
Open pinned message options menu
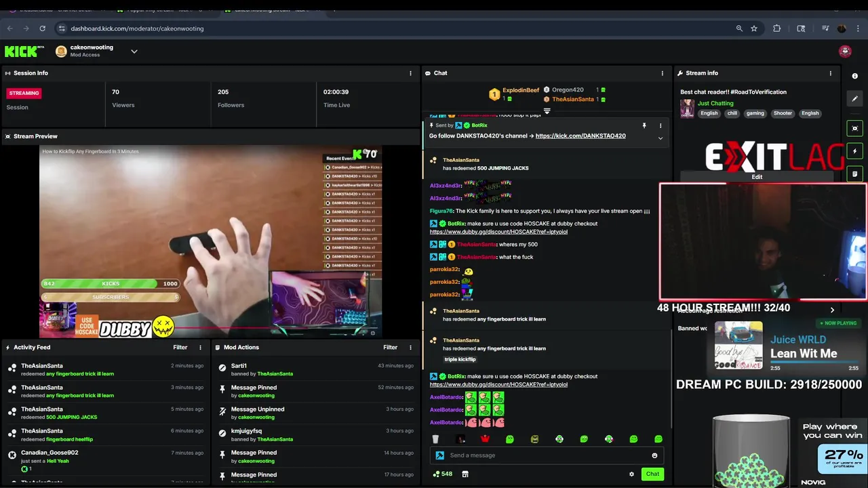[x=660, y=125]
